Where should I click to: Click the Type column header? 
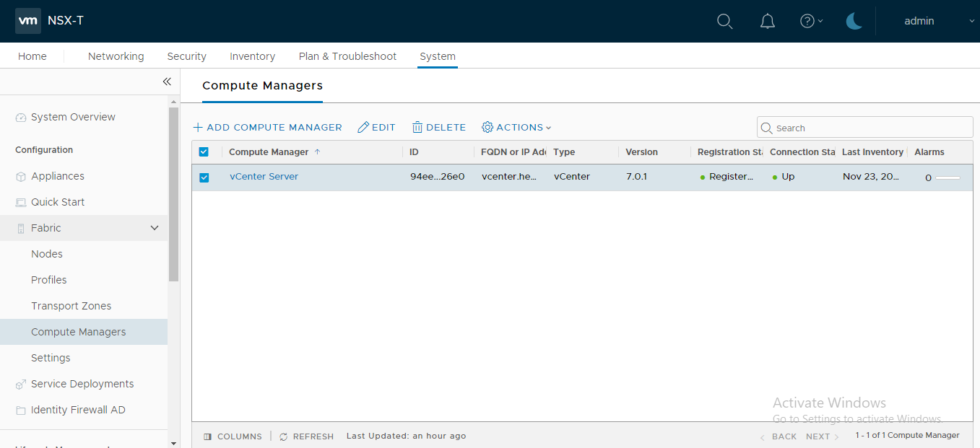click(x=564, y=151)
